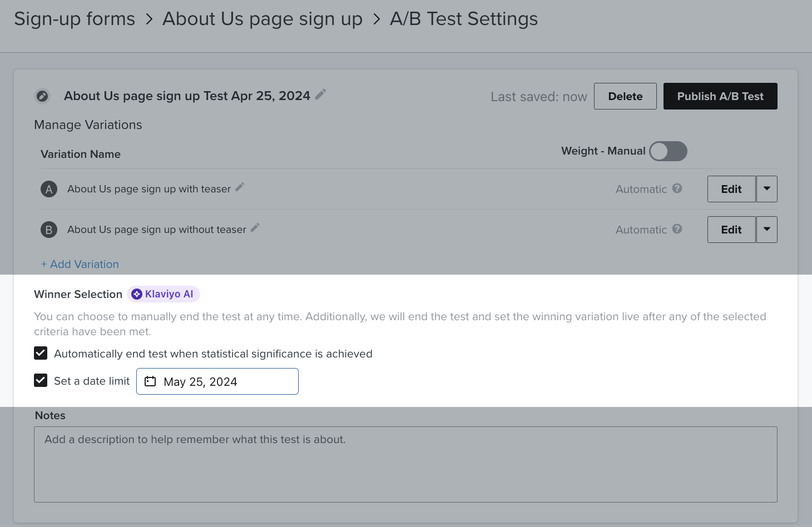This screenshot has width=812, height=527.
Task: Click the help icon next to variation A's Automatic weight
Action: [677, 189]
